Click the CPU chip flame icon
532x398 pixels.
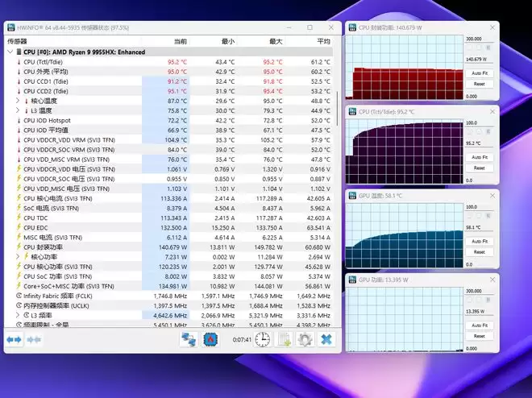210,339
